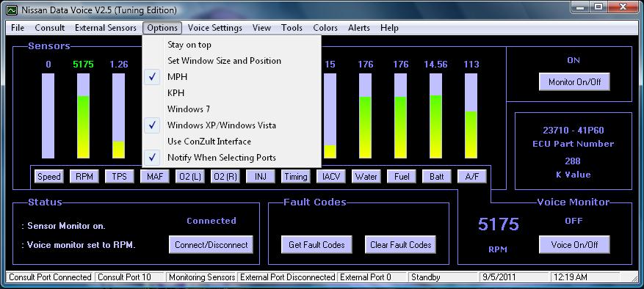Open the File menu

[x=18, y=28]
